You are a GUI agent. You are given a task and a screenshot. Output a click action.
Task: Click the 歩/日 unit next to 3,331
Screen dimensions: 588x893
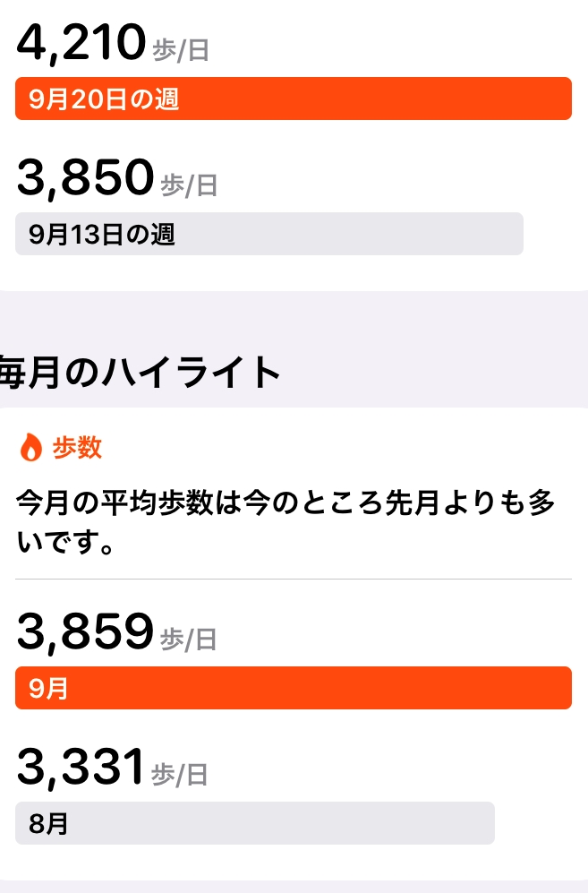pos(179,775)
